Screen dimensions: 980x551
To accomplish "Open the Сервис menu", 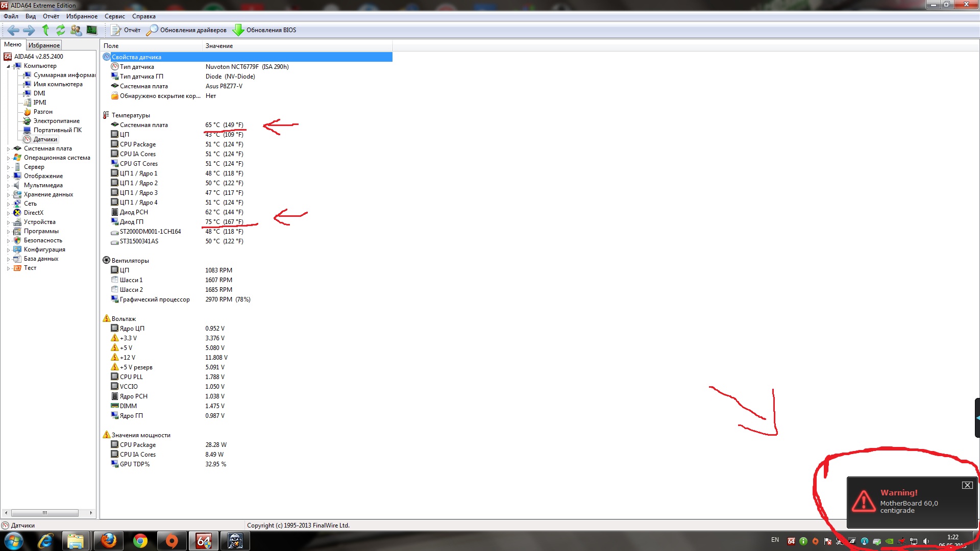I will coord(114,16).
